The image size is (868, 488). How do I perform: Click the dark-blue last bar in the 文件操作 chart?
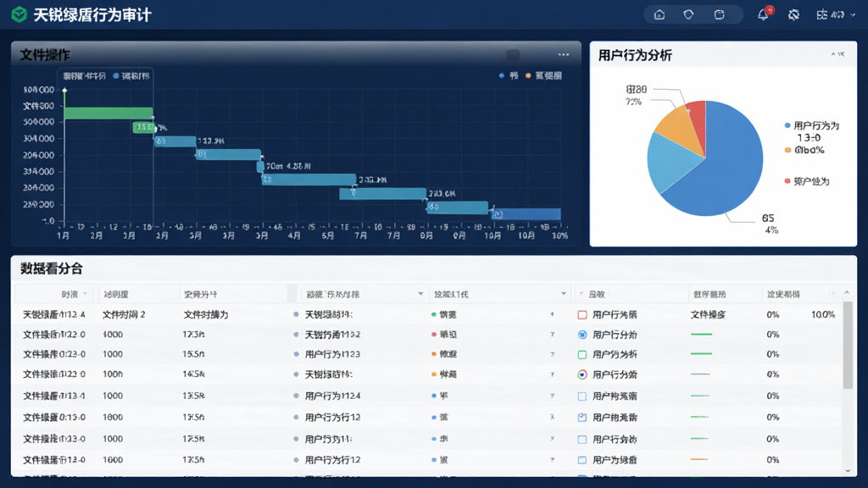click(x=526, y=214)
